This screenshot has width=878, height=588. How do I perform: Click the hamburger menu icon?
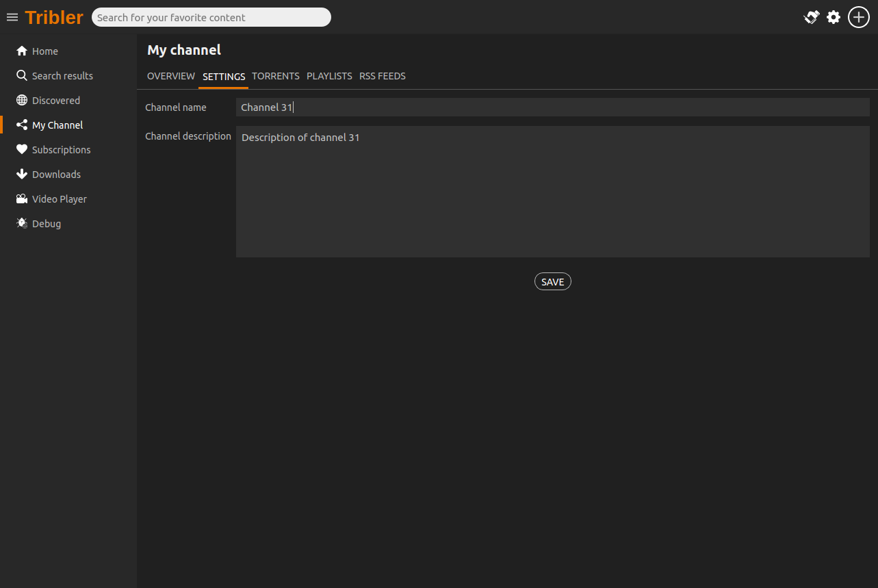pos(12,17)
